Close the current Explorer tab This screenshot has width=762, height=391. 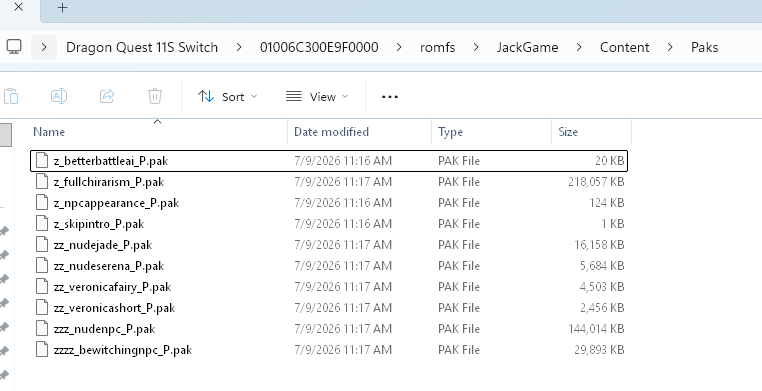18,7
